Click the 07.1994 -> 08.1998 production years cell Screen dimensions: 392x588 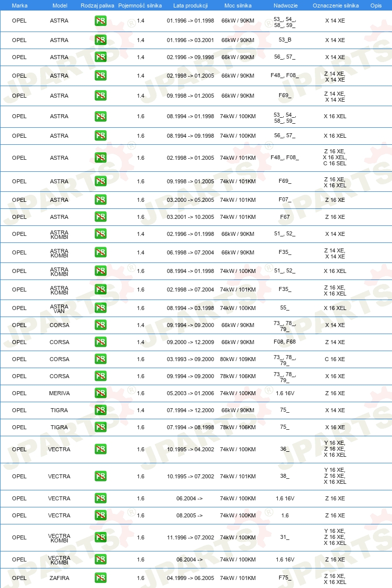(x=190, y=427)
